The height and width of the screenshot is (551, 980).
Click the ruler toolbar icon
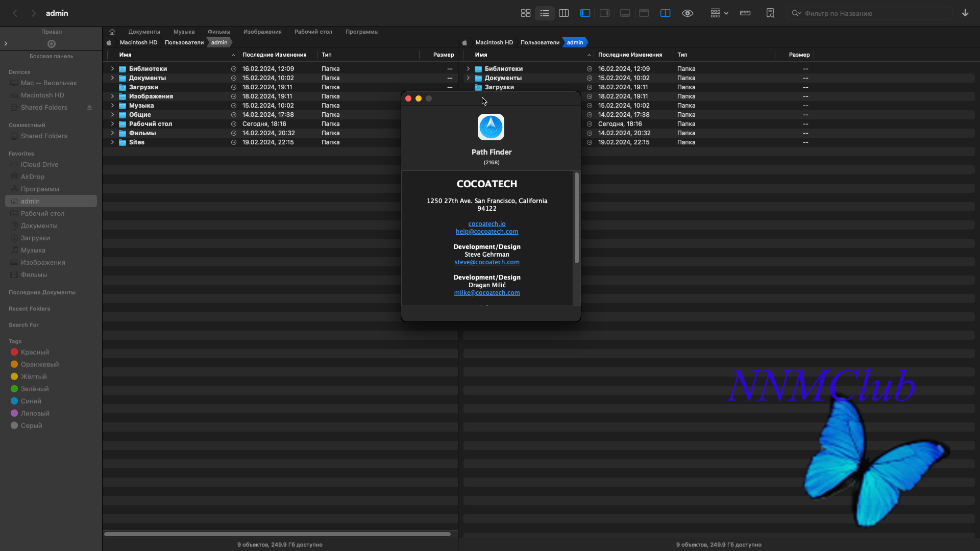pyautogui.click(x=745, y=13)
